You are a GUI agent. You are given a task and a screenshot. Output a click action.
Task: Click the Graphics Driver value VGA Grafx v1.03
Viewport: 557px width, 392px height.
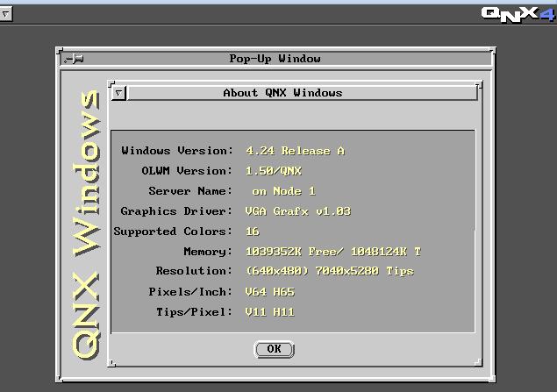(298, 211)
